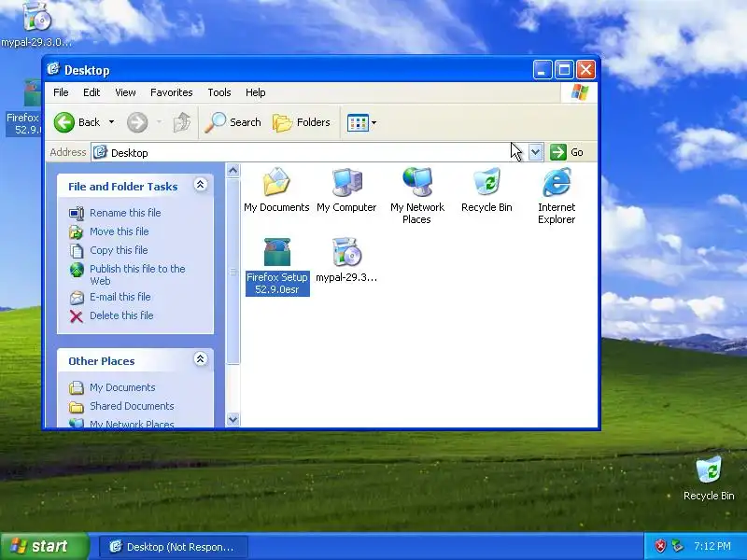
Task: Click the network connection tray icon
Action: [677, 546]
